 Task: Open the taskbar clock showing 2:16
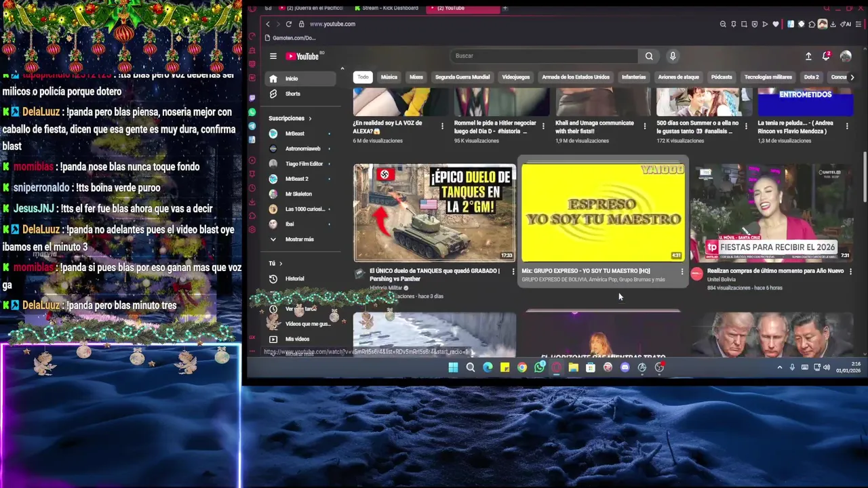point(848,367)
